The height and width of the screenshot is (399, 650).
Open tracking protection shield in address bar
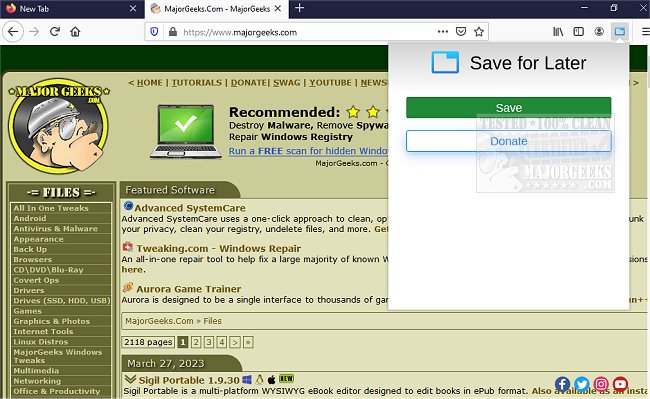click(x=154, y=32)
